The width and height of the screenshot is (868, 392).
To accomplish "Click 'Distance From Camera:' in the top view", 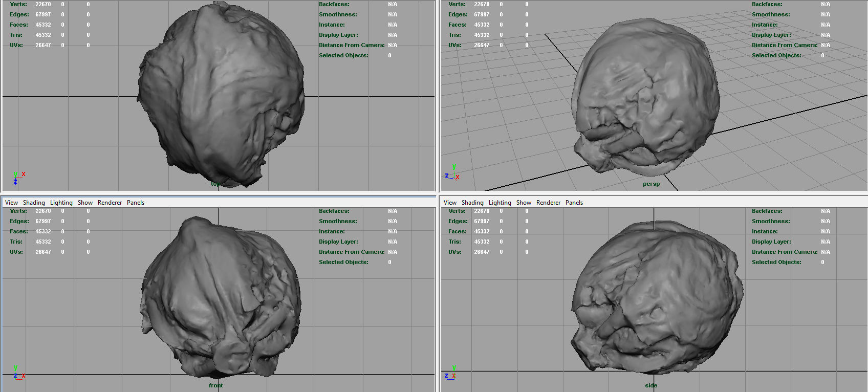I will click(352, 45).
